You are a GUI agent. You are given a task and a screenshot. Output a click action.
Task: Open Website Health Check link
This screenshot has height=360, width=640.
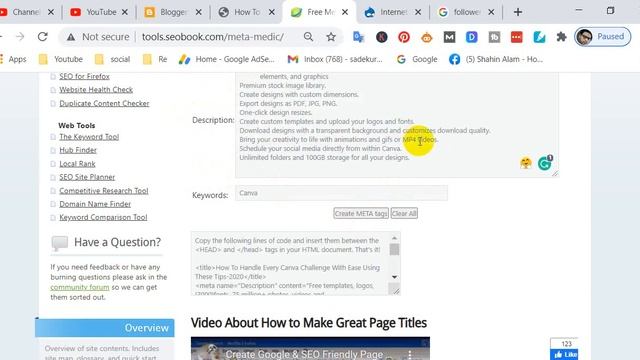point(96,89)
